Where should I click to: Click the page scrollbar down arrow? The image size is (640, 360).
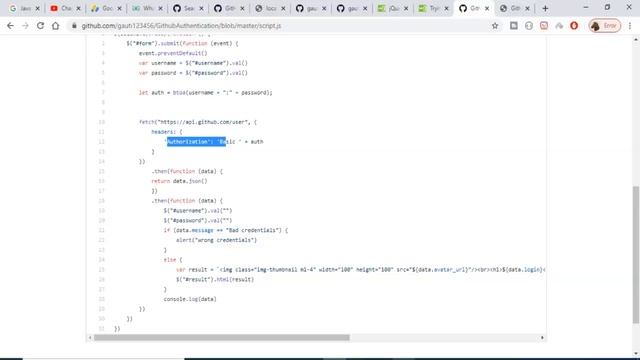(x=636, y=353)
